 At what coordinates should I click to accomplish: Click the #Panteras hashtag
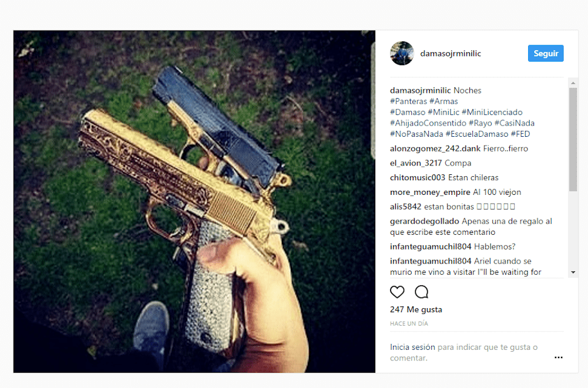pos(408,101)
